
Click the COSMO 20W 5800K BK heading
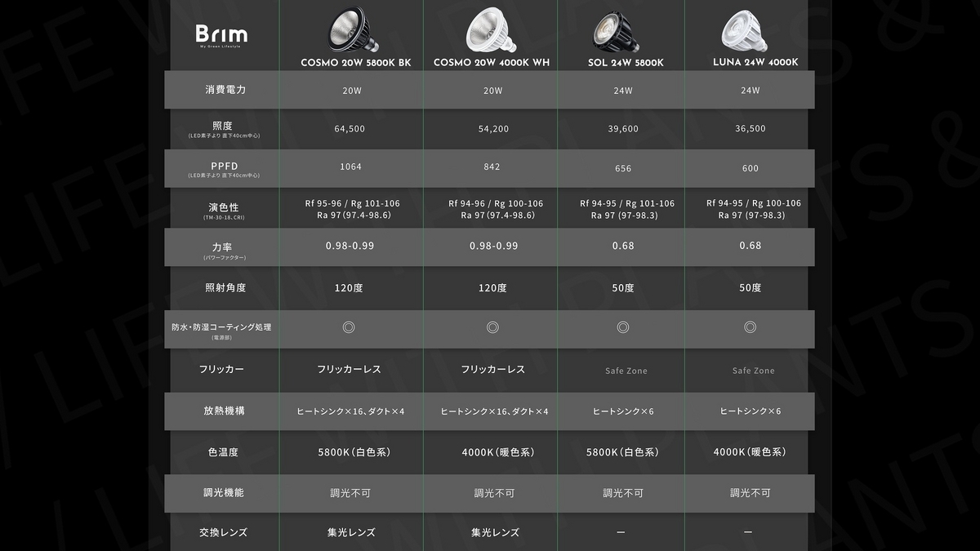coord(356,63)
